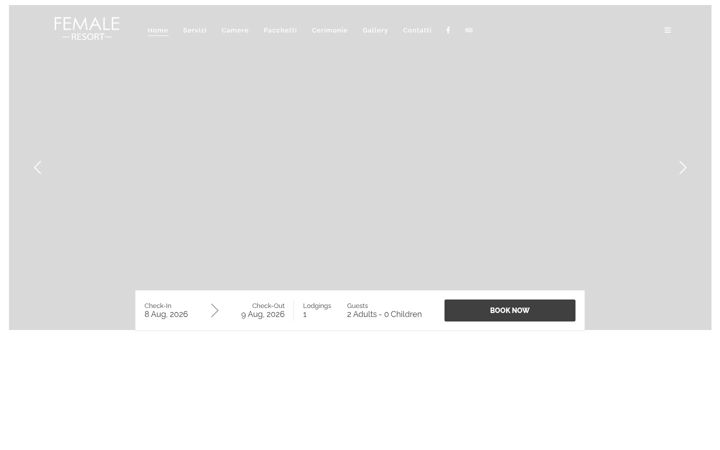
Task: Click the Female Resort logo
Action: [87, 28]
